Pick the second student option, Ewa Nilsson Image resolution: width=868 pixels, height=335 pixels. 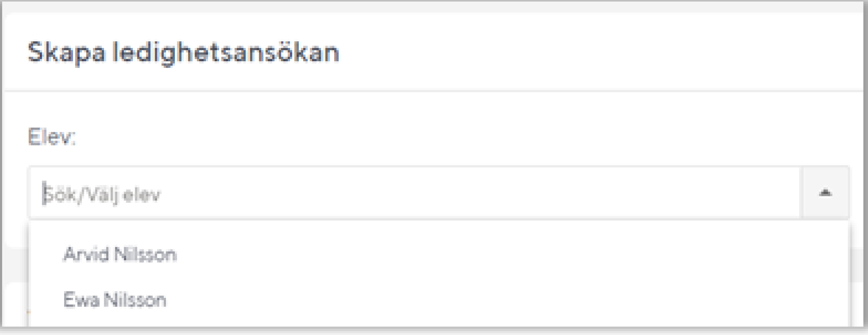(439, 300)
